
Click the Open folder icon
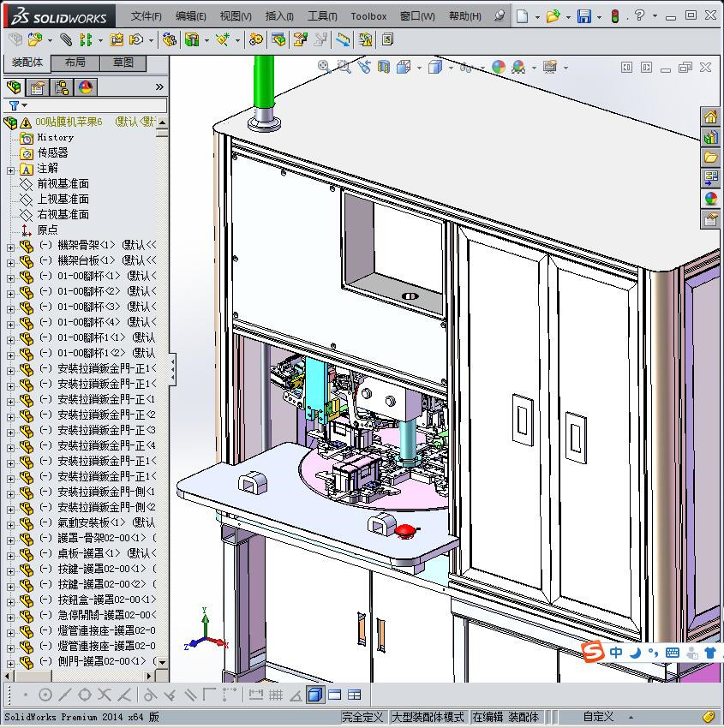[x=553, y=16]
